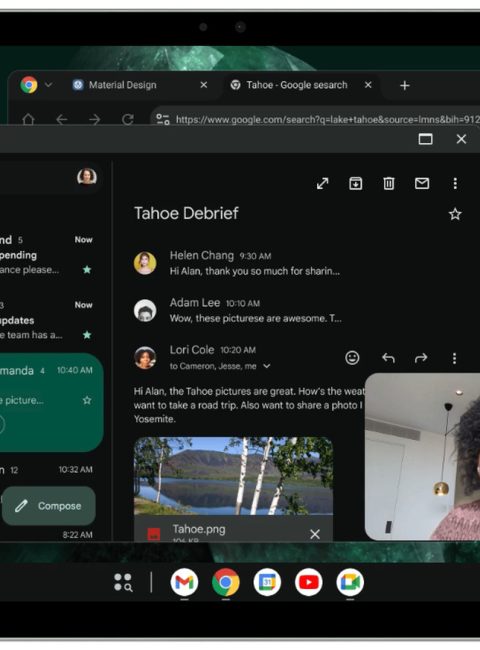
Task: Star the selected 10:40 AM email
Action: click(x=87, y=400)
